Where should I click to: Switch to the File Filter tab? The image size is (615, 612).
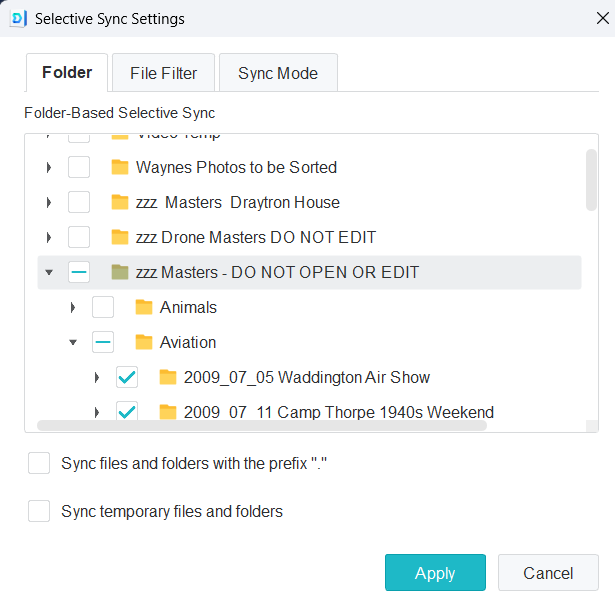coord(164,73)
